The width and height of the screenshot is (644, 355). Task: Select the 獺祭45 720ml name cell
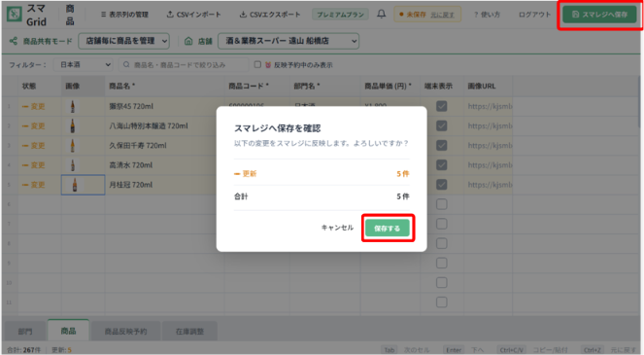pos(164,106)
